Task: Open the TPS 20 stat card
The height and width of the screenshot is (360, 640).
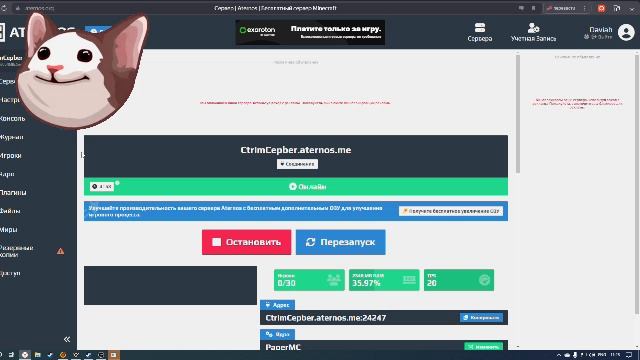Action: click(x=459, y=280)
